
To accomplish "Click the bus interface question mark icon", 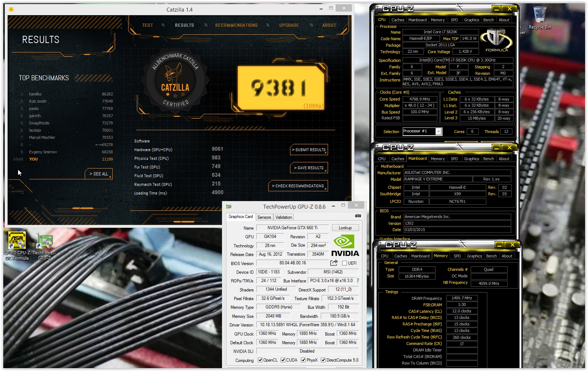I will point(358,281).
